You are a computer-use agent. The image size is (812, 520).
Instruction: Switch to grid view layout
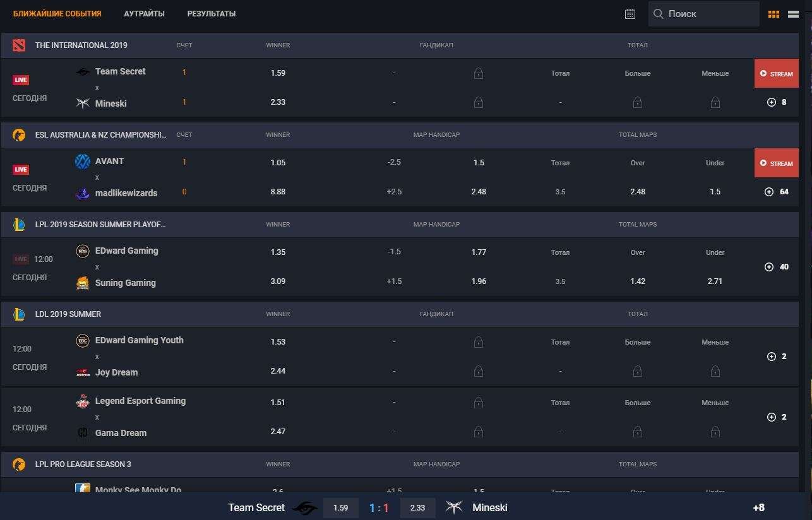coord(773,14)
